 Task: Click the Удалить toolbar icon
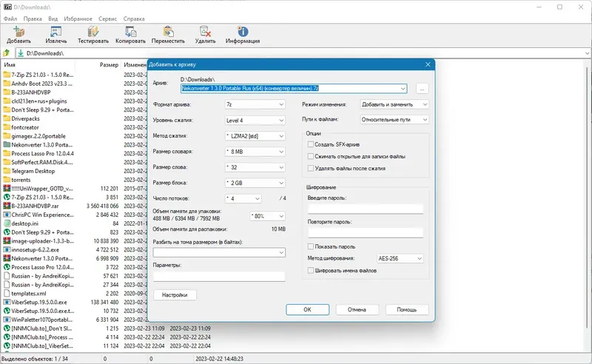click(x=205, y=31)
